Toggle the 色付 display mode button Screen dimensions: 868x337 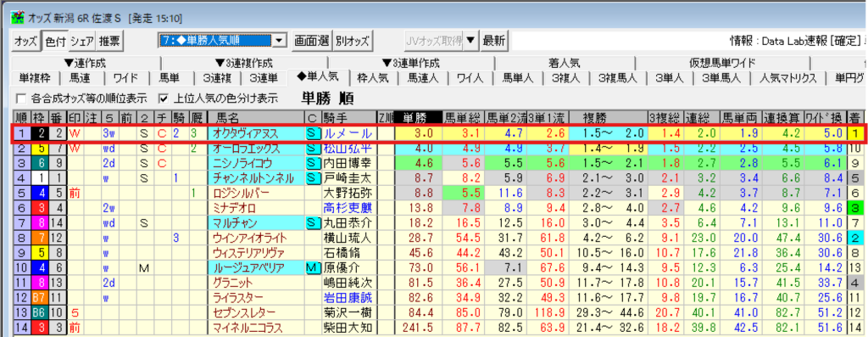pyautogui.click(x=54, y=41)
